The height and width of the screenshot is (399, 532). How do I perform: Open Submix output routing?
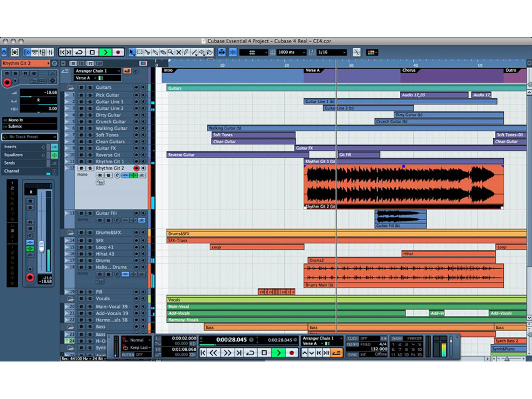(29, 126)
